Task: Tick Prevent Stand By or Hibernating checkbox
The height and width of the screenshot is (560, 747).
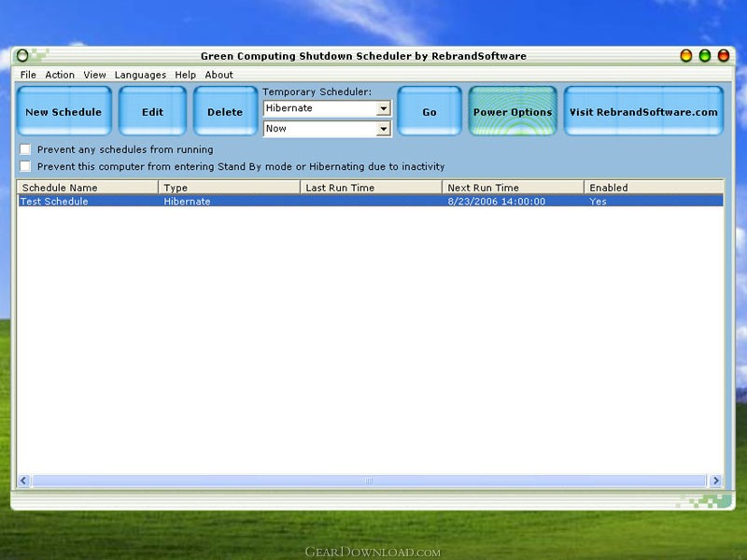Action: (x=25, y=166)
